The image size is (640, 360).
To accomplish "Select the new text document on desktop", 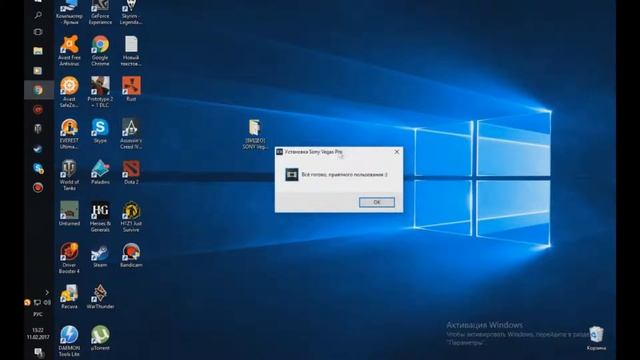I will tap(131, 51).
